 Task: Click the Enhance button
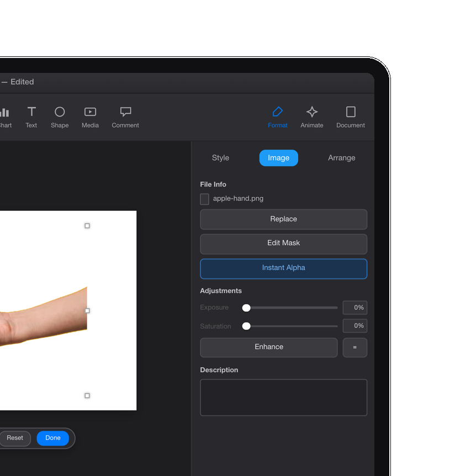[x=268, y=347]
